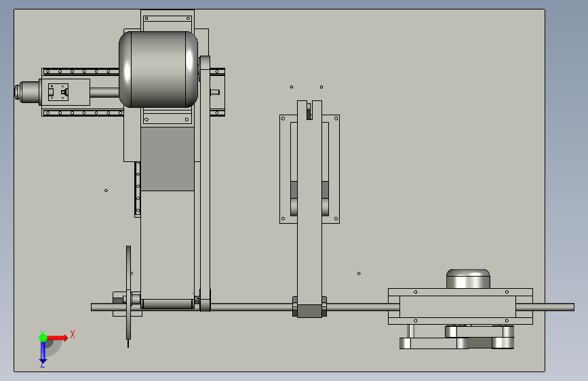Select the thin vertical disc near the shaft's left end

[x=129, y=292]
